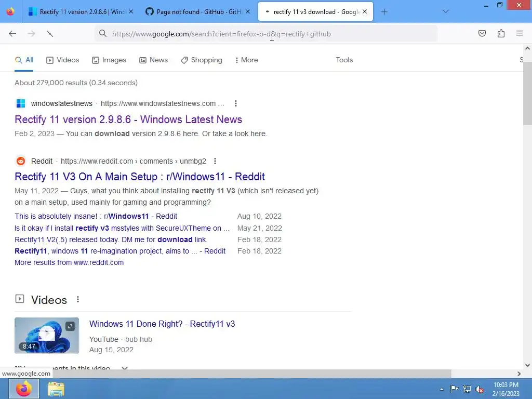Viewport: 532px width, 399px height.
Task: Close the Rectify 11 version 2.9.8.6 tab
Action: coord(131,11)
